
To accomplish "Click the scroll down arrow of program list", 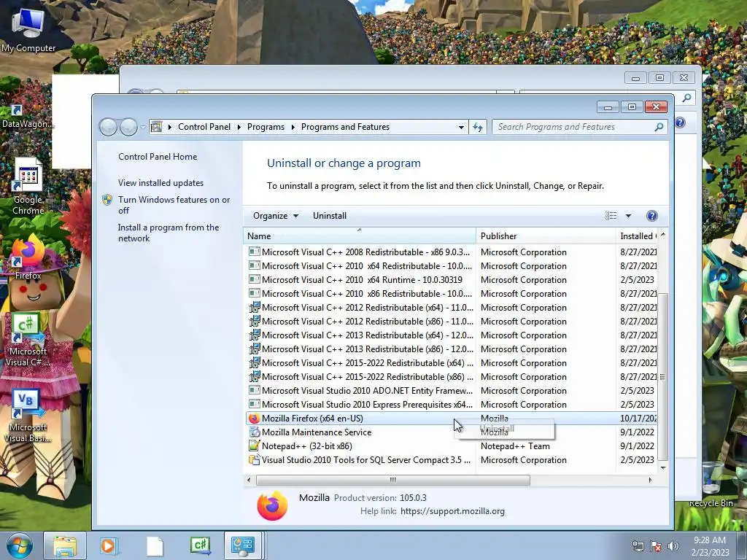I will coord(662,467).
